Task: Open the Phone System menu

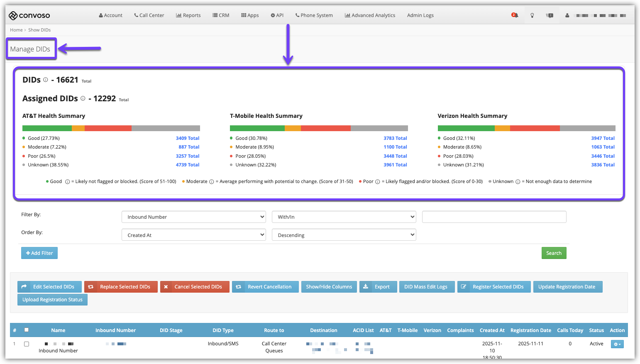Action: pyautogui.click(x=314, y=15)
